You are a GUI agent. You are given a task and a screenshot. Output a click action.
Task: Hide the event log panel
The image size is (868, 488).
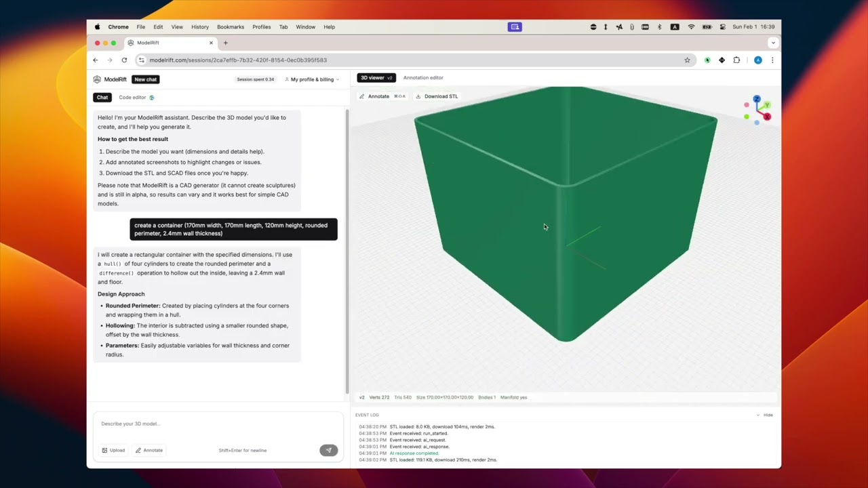click(x=764, y=415)
